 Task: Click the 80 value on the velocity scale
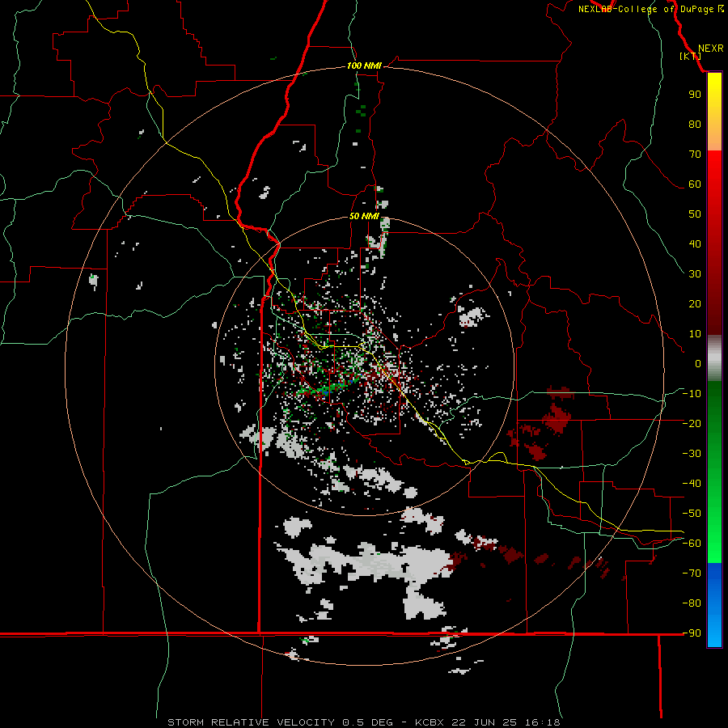pos(695,124)
